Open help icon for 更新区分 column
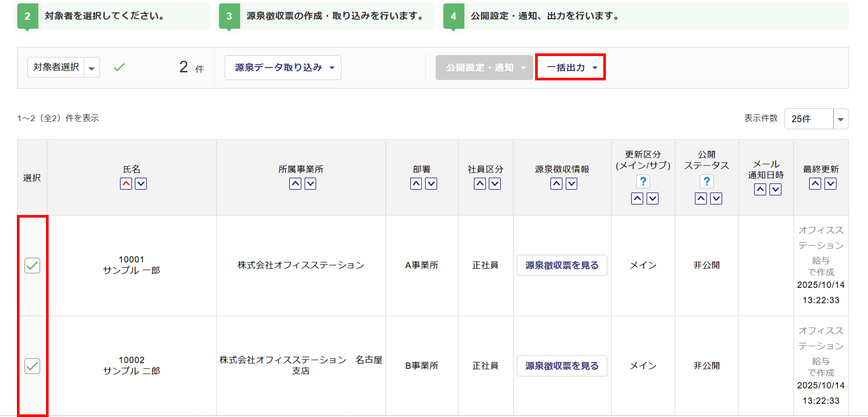Screen dimensions: 868x417 pos(643,181)
